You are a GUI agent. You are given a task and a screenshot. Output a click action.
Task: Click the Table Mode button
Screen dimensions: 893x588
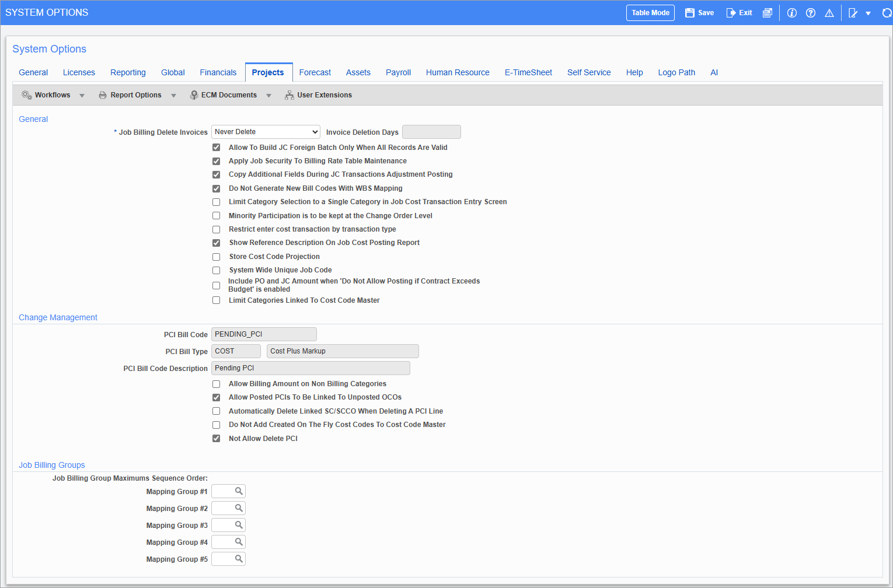(x=650, y=12)
